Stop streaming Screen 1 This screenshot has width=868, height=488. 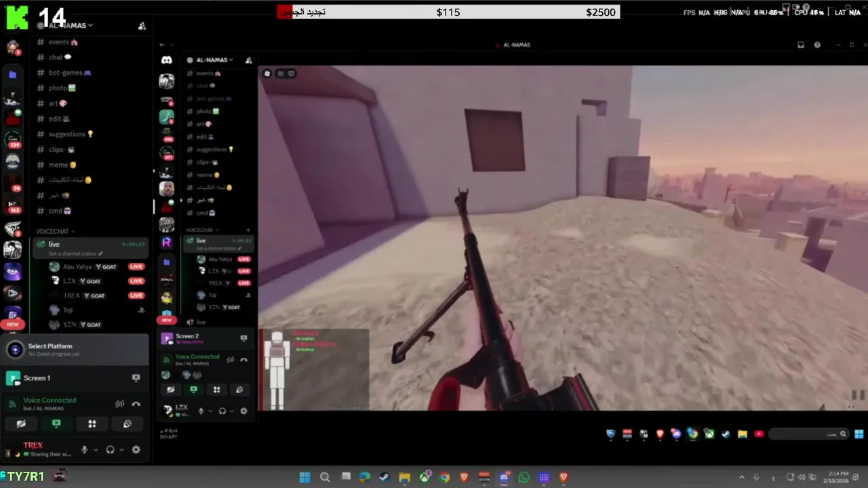coord(136,378)
